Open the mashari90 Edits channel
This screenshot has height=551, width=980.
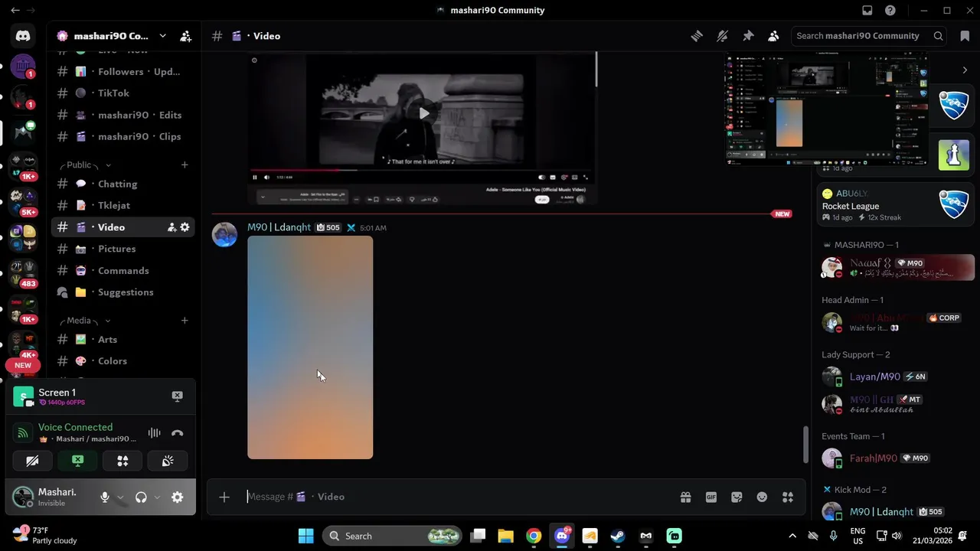coord(122,115)
